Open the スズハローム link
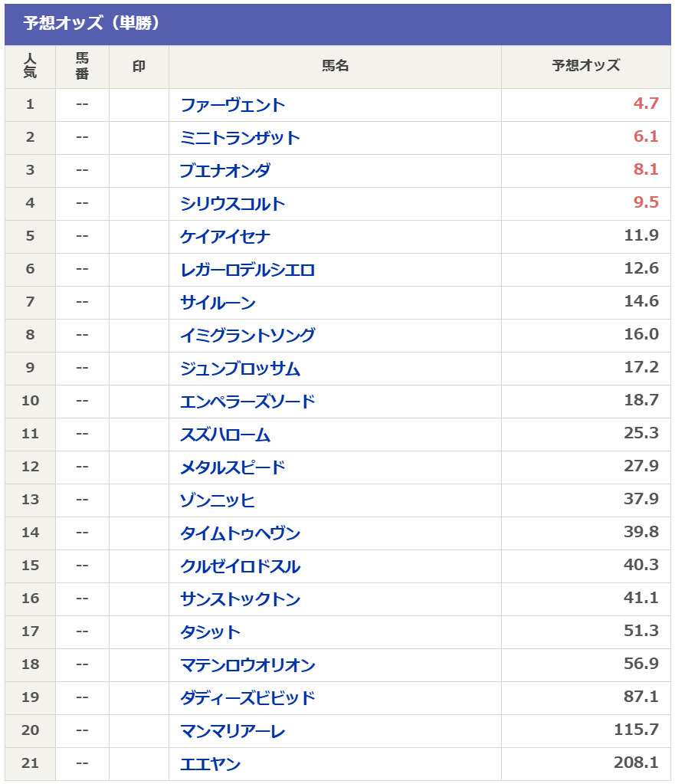This screenshot has height=784, width=675. pos(224,435)
